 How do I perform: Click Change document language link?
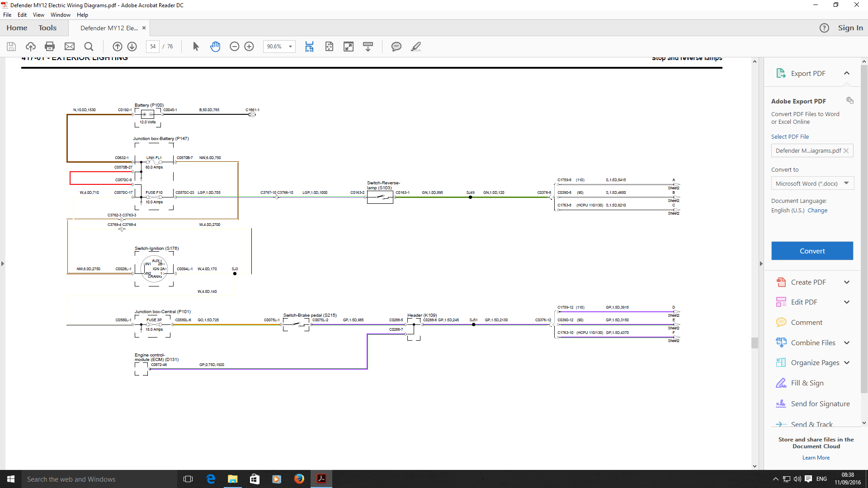click(817, 211)
